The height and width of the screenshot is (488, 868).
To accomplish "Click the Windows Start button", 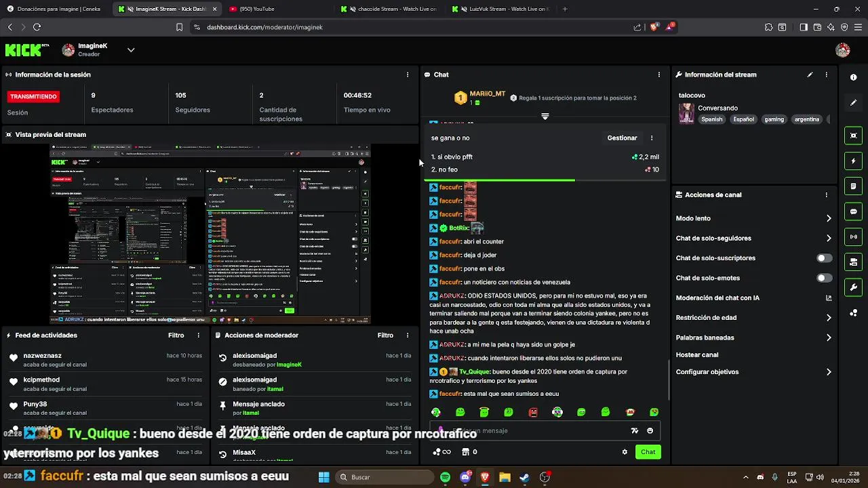I will pos(323,477).
